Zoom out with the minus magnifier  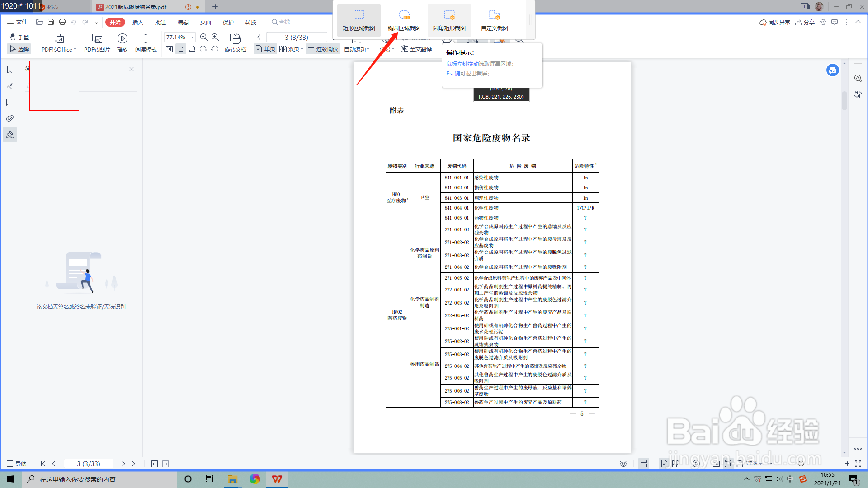[204, 37]
